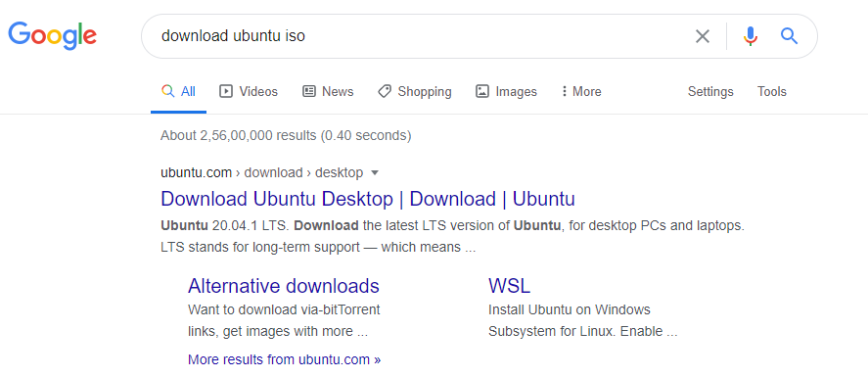Expand the arrow next to the ubuntu.com breadcrumb

pos(374,173)
